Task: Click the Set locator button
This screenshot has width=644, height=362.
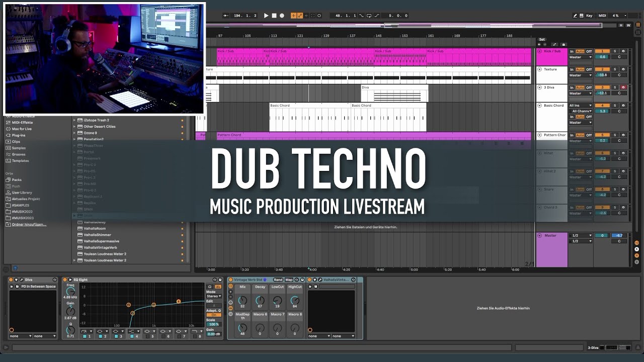Action: tap(542, 39)
